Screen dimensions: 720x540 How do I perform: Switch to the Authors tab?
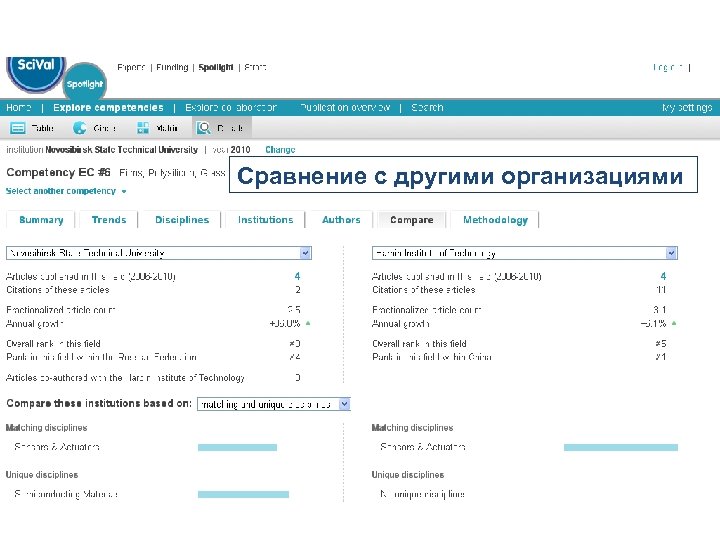(x=341, y=220)
